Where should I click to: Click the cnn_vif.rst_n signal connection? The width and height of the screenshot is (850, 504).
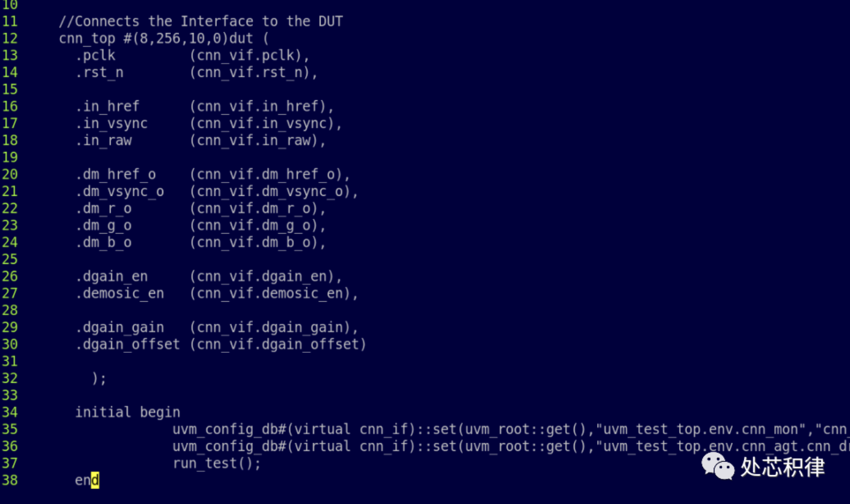pyautogui.click(x=253, y=72)
